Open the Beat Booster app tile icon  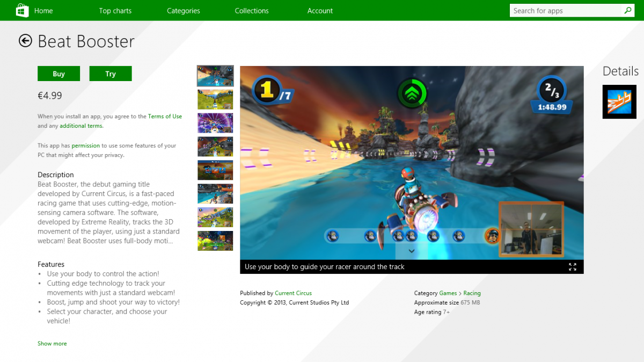tap(619, 102)
